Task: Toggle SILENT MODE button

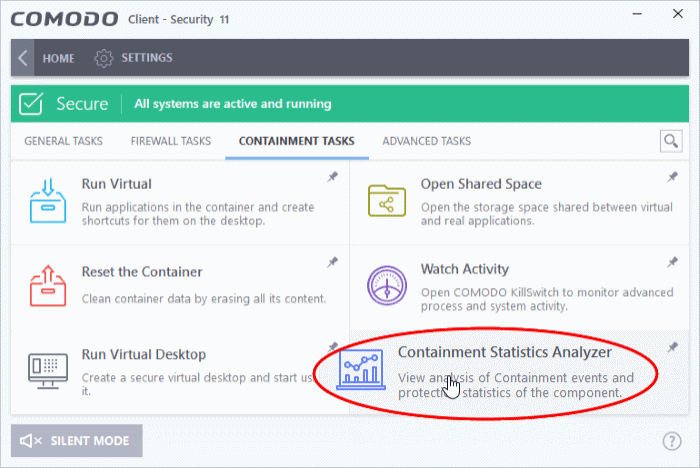Action: coord(77,441)
